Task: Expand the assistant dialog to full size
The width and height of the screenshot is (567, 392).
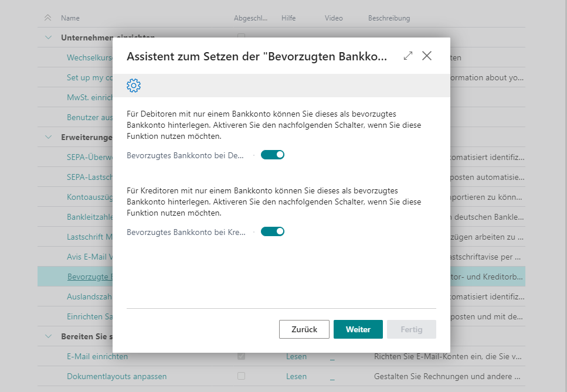Action: (x=408, y=56)
